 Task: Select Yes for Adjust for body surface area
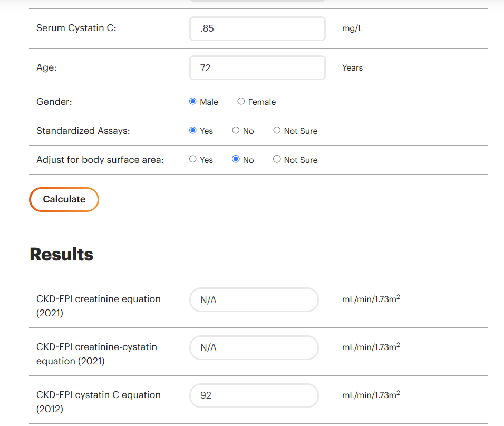click(x=193, y=159)
